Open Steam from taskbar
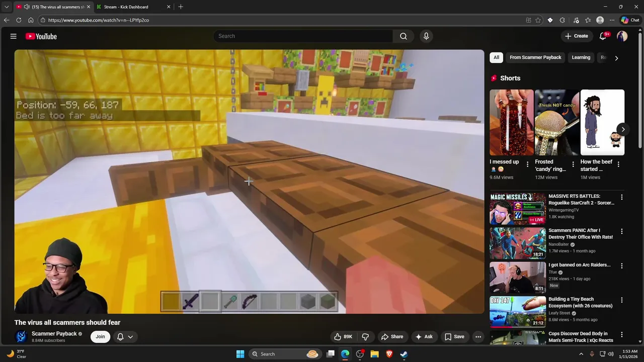The height and width of the screenshot is (362, 644). 404,354
